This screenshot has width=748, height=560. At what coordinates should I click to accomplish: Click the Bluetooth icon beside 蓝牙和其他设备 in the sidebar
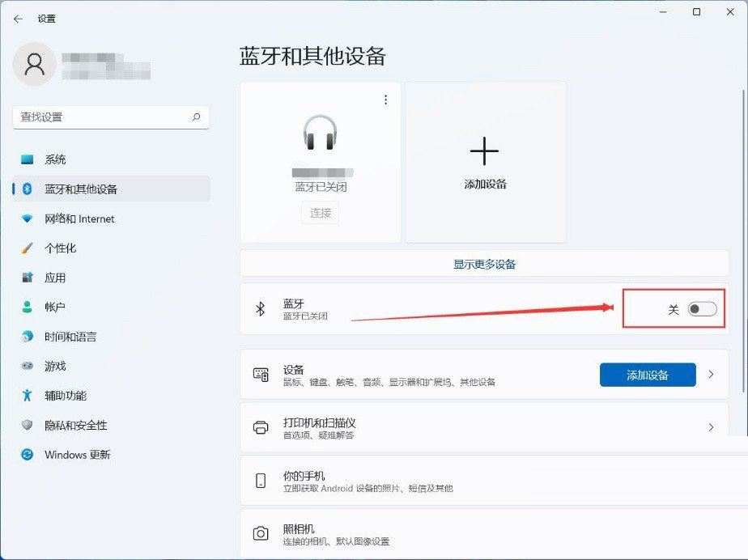(28, 189)
